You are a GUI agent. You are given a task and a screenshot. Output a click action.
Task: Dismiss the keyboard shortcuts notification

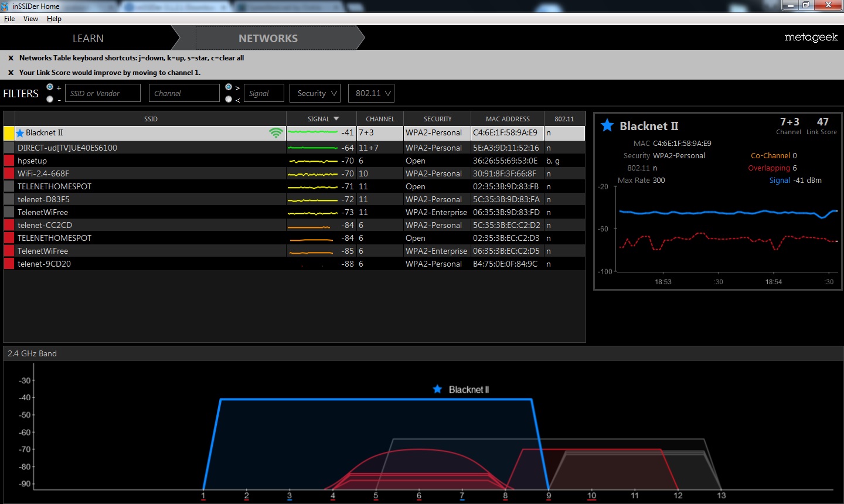(x=11, y=58)
